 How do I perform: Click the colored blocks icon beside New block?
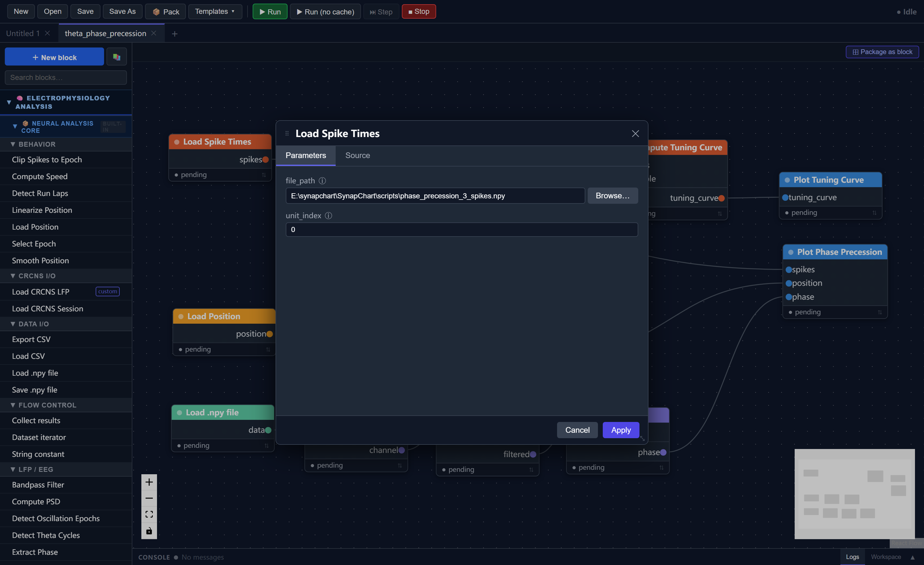(x=116, y=57)
